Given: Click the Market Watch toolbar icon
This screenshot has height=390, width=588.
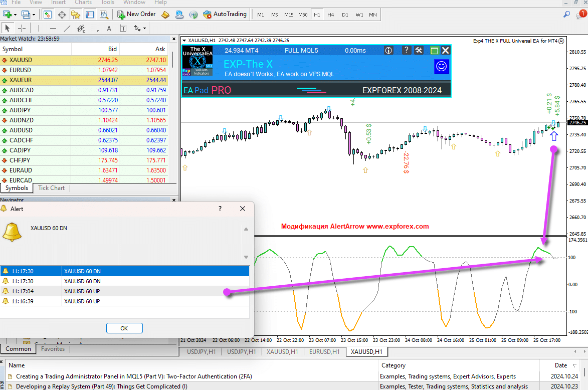Looking at the screenshot, I should 48,15.
